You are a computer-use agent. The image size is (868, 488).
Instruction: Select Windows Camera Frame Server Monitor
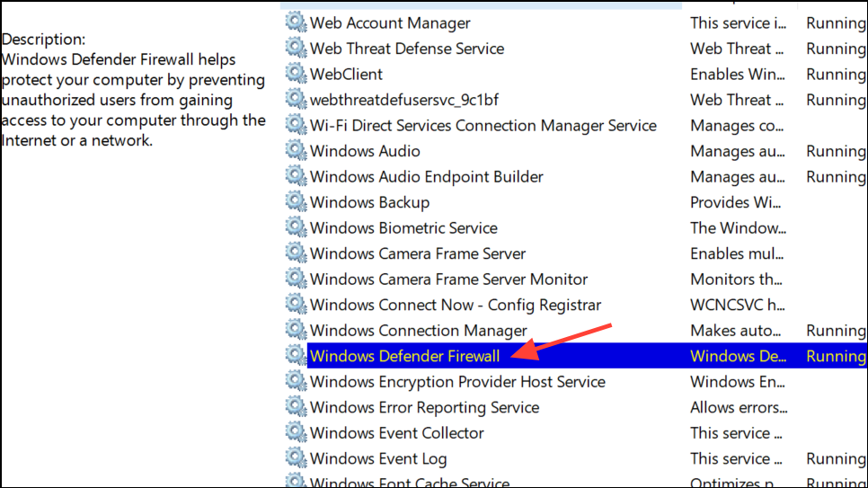coord(448,279)
